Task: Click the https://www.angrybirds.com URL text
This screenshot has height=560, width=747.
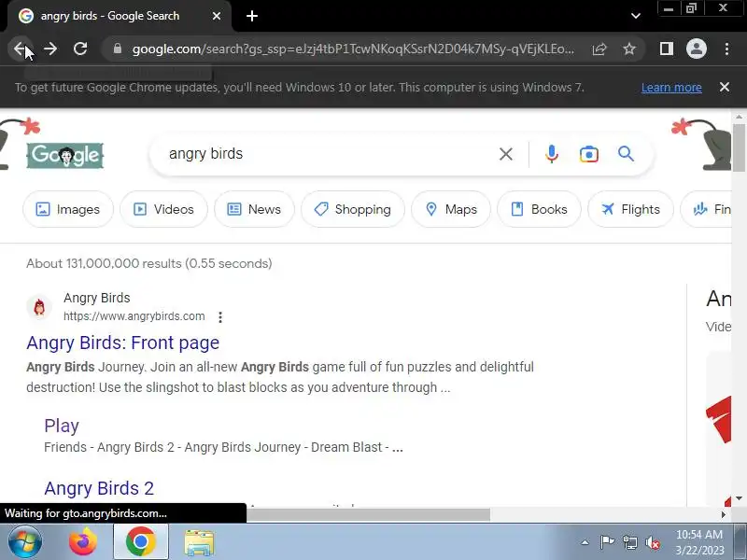Action: click(x=134, y=316)
